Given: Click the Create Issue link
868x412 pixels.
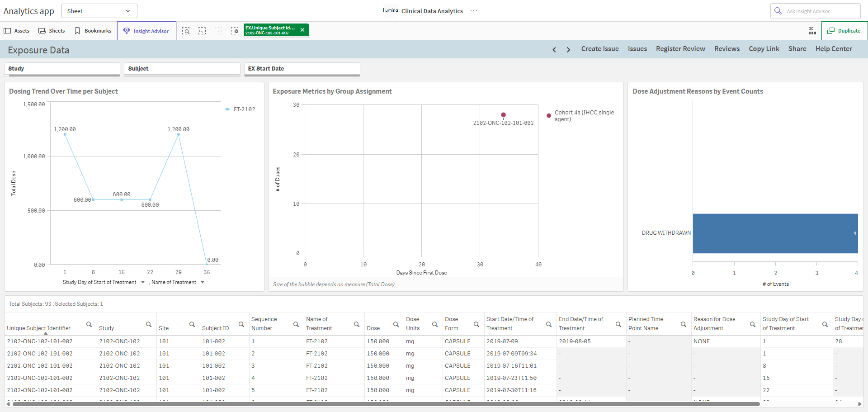Looking at the screenshot, I should tap(600, 49).
